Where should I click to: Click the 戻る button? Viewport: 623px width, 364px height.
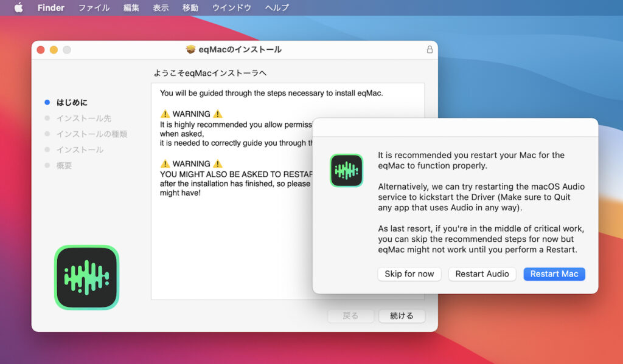coord(350,315)
